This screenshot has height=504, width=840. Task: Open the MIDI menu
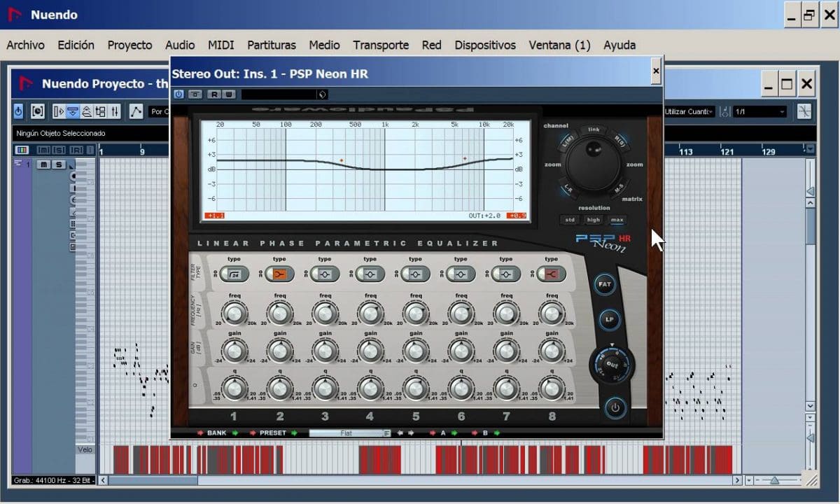coord(221,45)
